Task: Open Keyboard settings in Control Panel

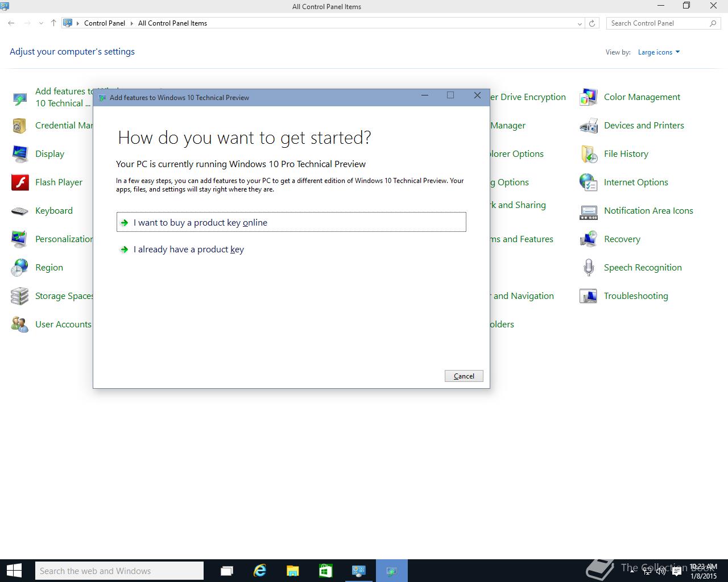Action: click(42, 211)
